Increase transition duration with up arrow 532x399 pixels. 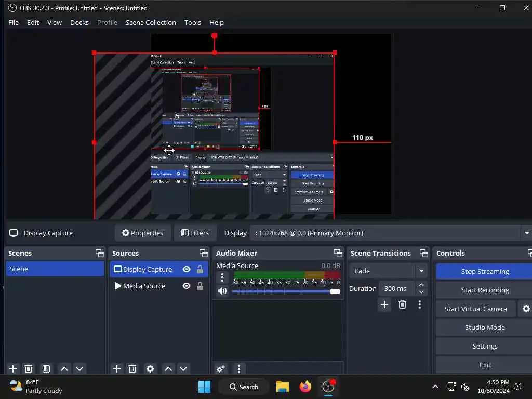click(421, 285)
